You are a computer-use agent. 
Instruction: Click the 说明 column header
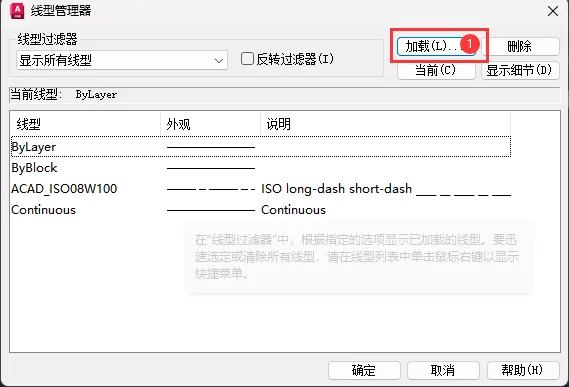coord(385,124)
